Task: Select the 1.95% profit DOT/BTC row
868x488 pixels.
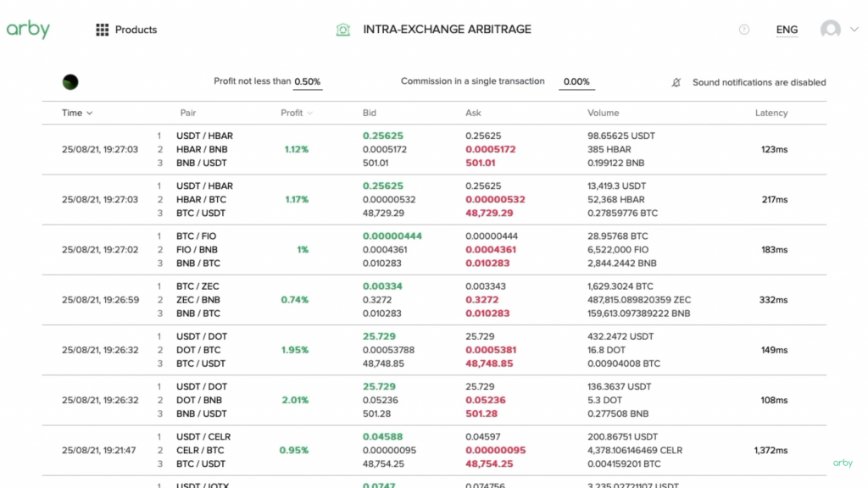Action: click(x=294, y=350)
